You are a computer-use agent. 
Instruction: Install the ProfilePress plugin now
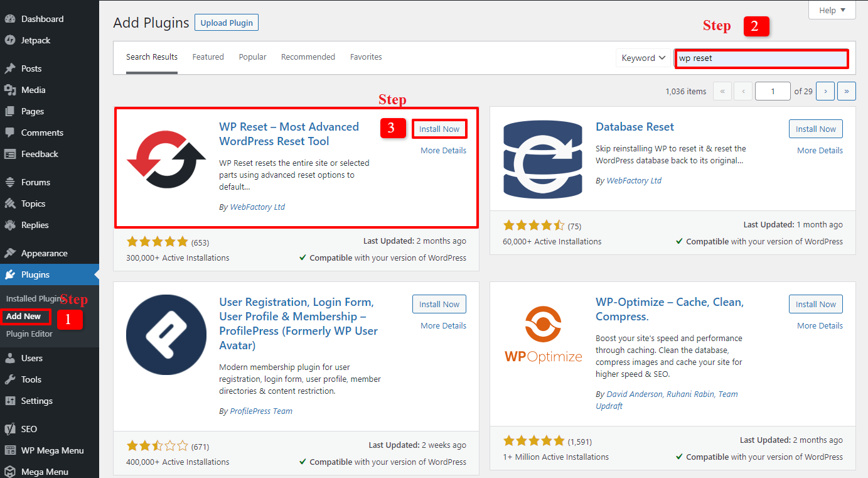click(439, 304)
